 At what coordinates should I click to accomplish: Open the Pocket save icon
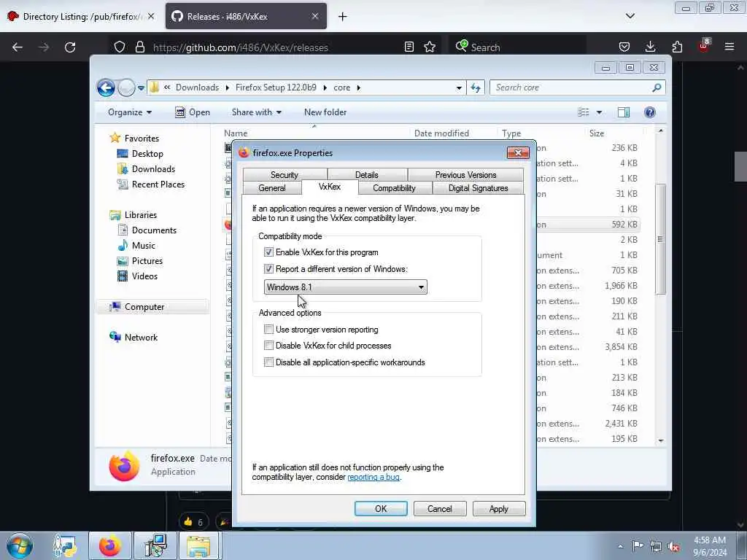point(624,47)
